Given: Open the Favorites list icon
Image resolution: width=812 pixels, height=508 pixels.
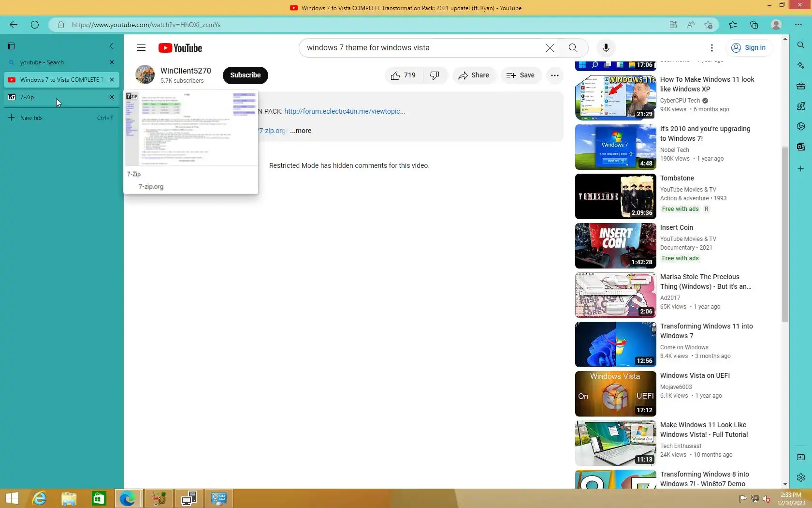Looking at the screenshot, I should point(733,25).
